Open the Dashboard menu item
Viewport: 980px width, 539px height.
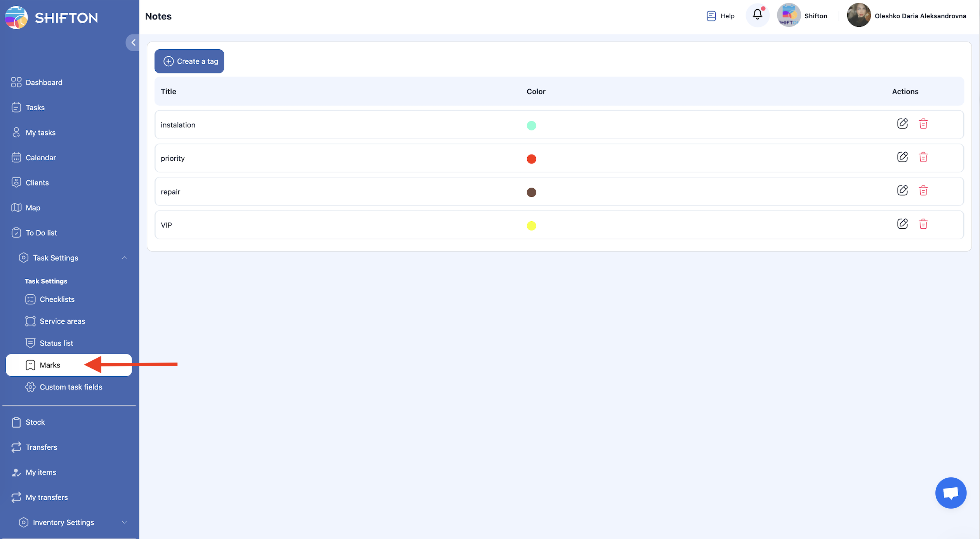(x=44, y=82)
